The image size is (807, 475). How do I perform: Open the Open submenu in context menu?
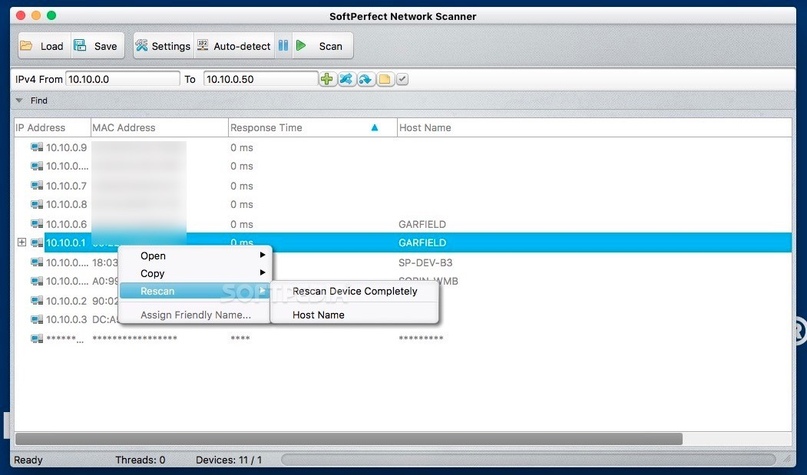pyautogui.click(x=195, y=256)
